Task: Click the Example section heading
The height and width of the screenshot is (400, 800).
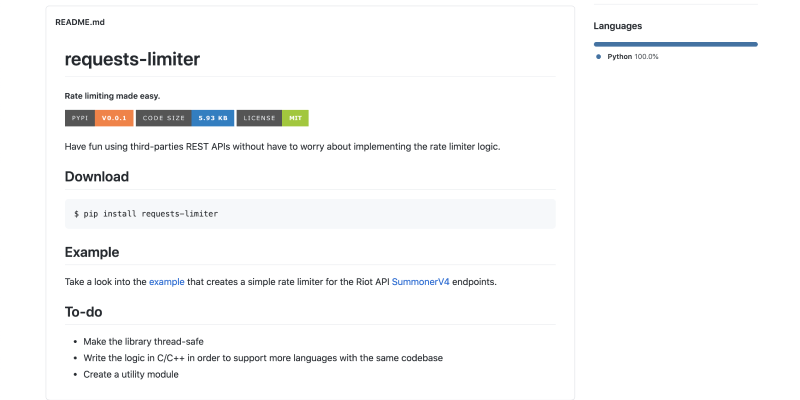Action: pyautogui.click(x=92, y=252)
